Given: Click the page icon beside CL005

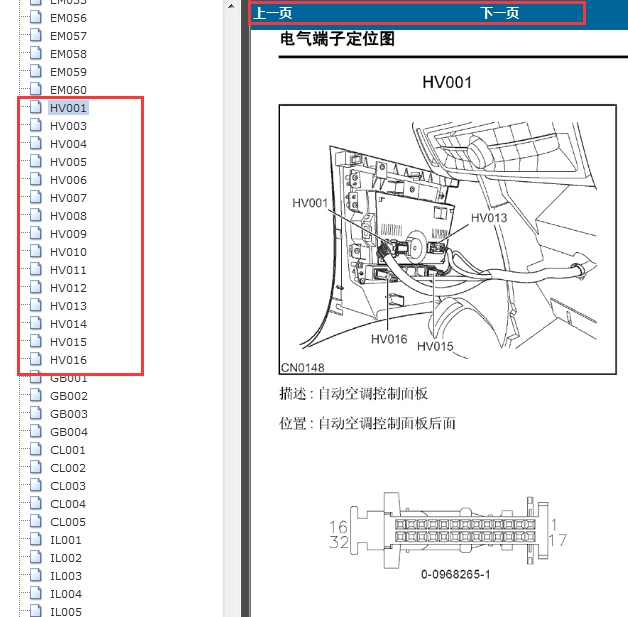Looking at the screenshot, I should point(36,521).
